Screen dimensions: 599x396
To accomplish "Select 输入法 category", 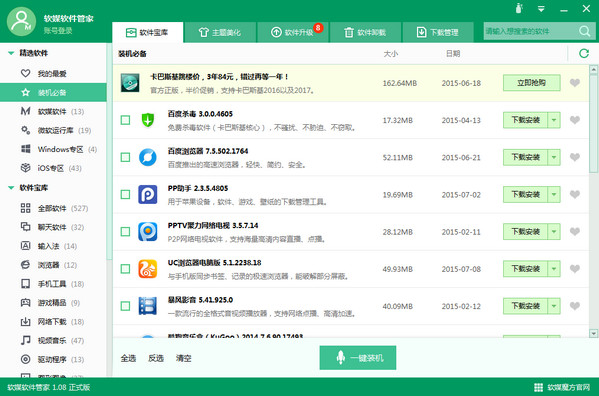I will pos(53,246).
